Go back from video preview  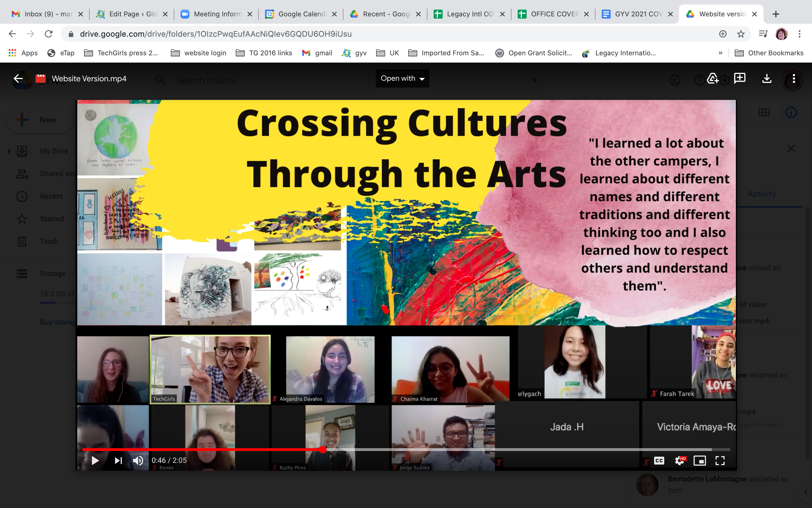pos(18,79)
